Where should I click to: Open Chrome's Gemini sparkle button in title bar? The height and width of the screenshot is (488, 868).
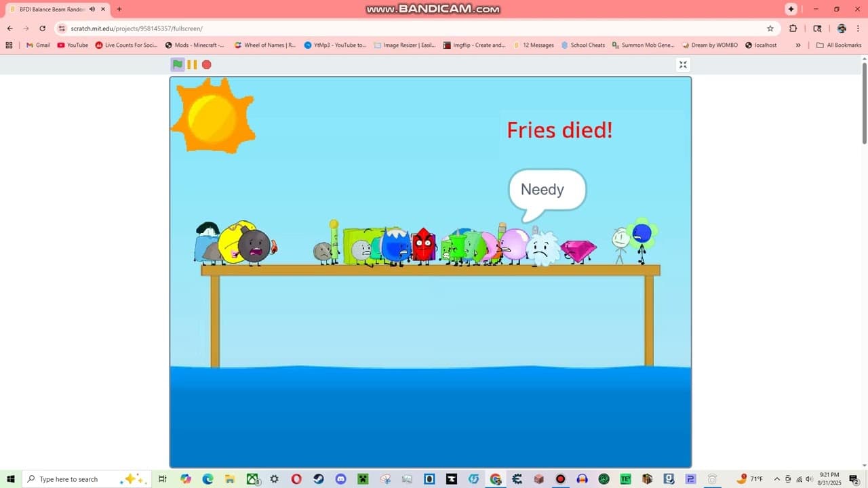click(x=791, y=9)
